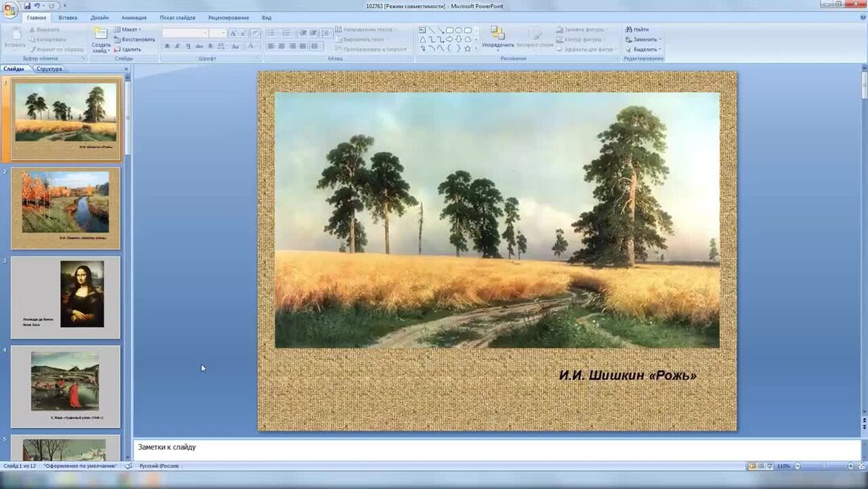Image resolution: width=868 pixels, height=489 pixels.
Task: Open the Показ слайдов ribbon tab
Action: pos(178,18)
